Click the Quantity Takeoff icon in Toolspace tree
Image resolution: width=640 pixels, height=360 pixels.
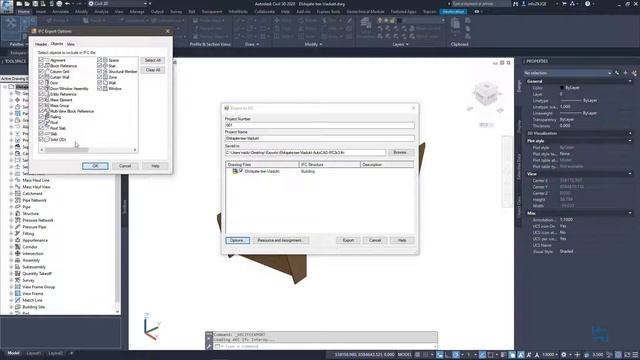[x=18, y=273]
